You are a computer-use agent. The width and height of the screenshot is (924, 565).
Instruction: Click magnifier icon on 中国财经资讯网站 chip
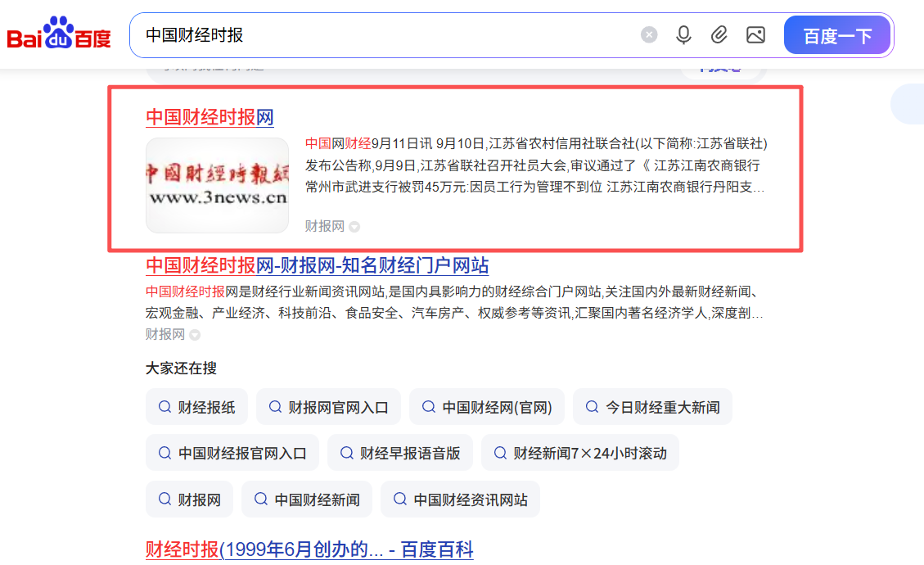pos(399,499)
